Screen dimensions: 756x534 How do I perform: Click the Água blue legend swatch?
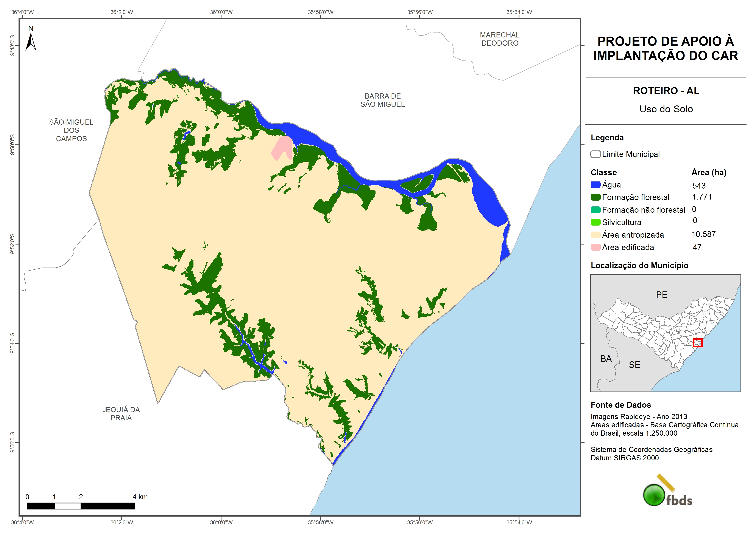(595, 185)
